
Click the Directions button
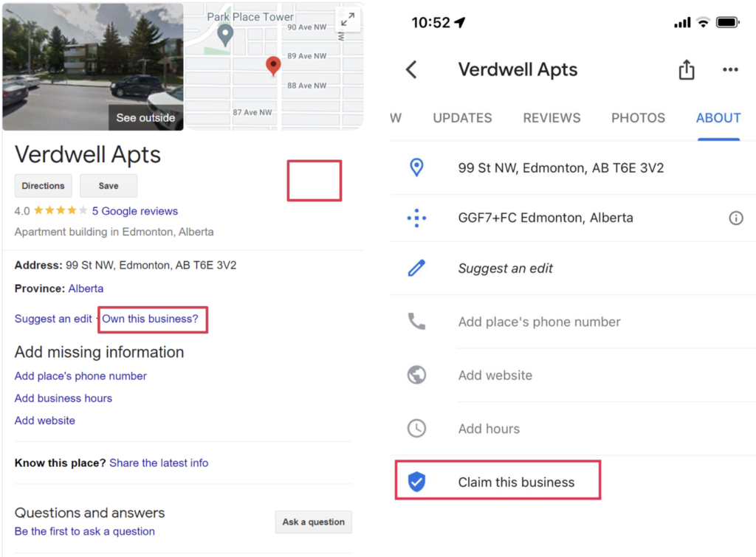tap(43, 186)
